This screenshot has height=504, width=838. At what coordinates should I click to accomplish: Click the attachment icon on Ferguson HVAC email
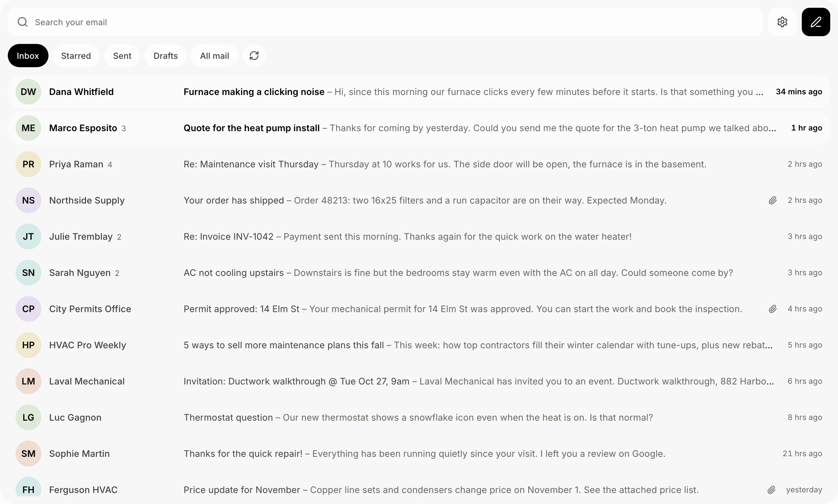(771, 490)
